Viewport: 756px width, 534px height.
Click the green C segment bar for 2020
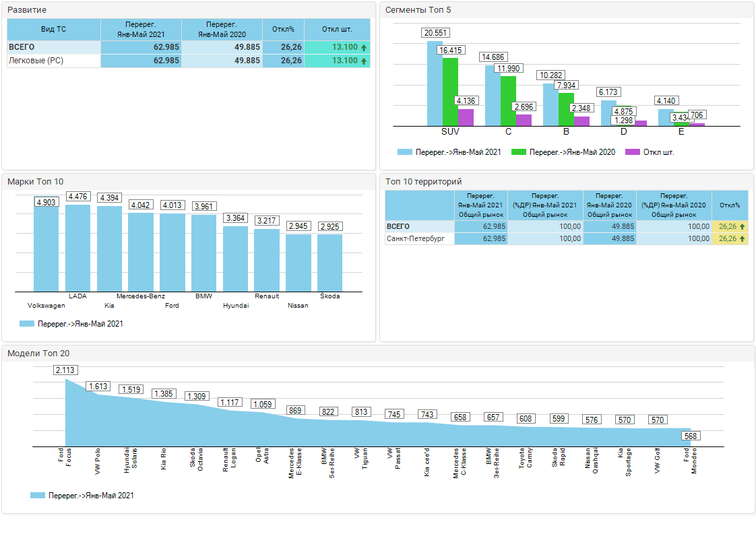pyautogui.click(x=508, y=101)
